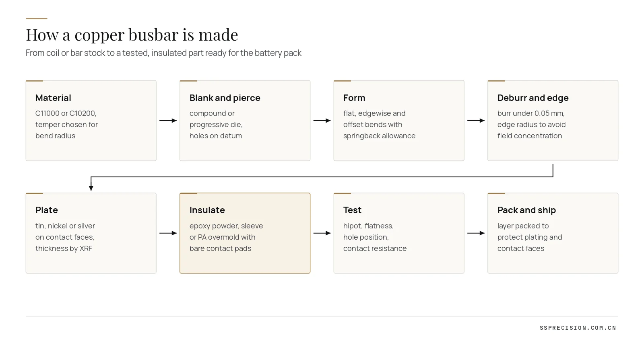Click the arrow between Test and Pack and ship
Screen dimensions: 644x343
(476, 233)
